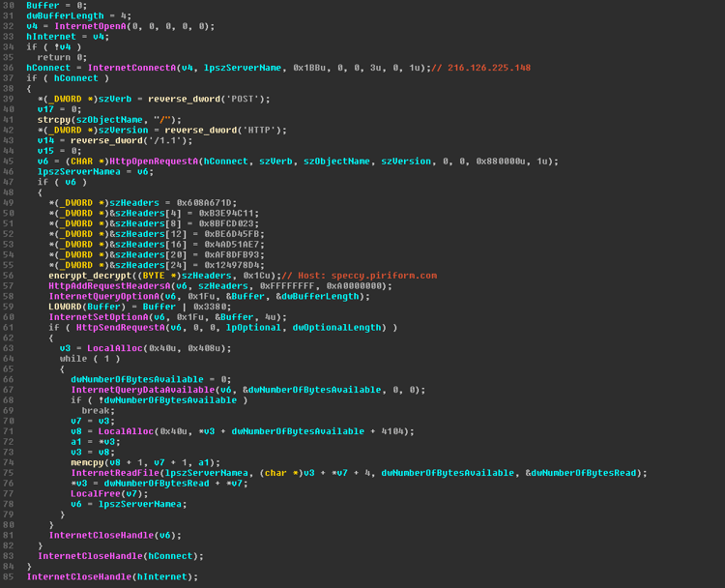Viewport: 725px width, 588px height.
Task: Click the dwOptionalLength argument
Action: coord(336,328)
